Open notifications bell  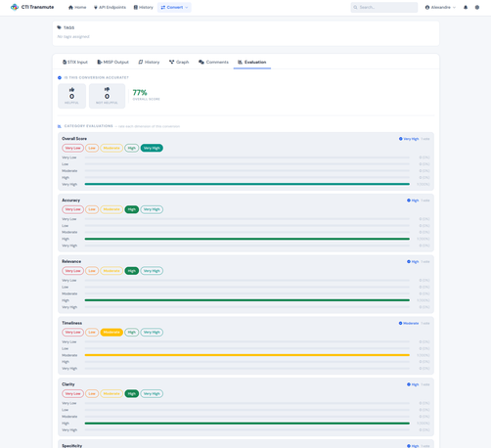pyautogui.click(x=466, y=7)
